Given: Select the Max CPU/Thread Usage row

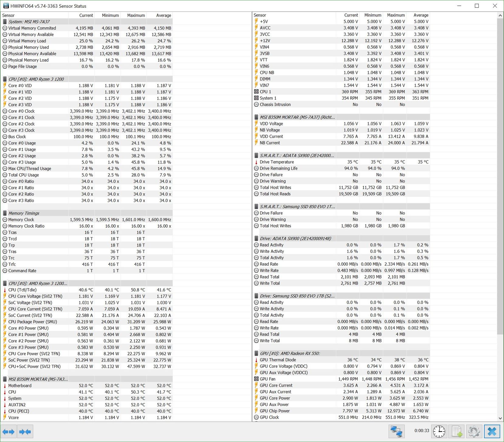Looking at the screenshot, I should point(87,168).
